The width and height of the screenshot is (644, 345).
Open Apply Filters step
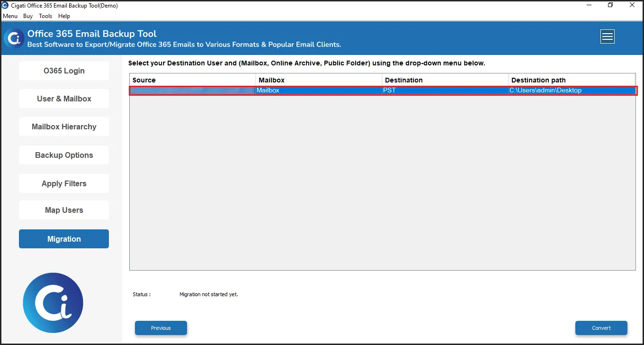point(64,183)
